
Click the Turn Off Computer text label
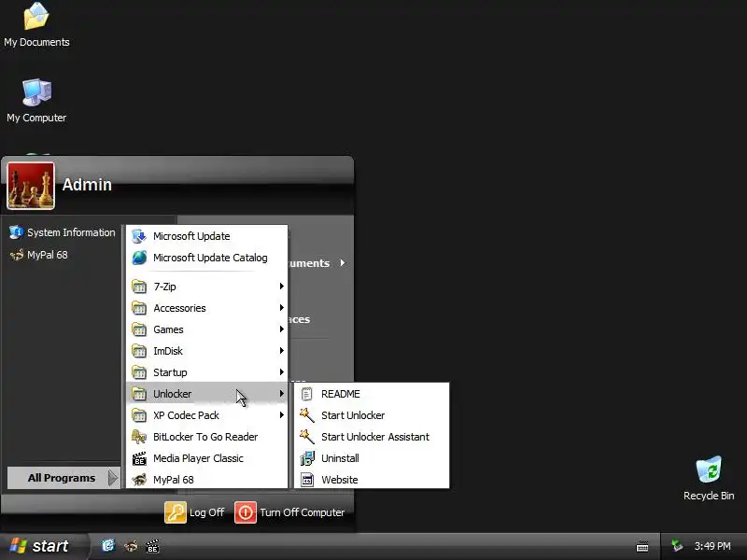coord(302,512)
